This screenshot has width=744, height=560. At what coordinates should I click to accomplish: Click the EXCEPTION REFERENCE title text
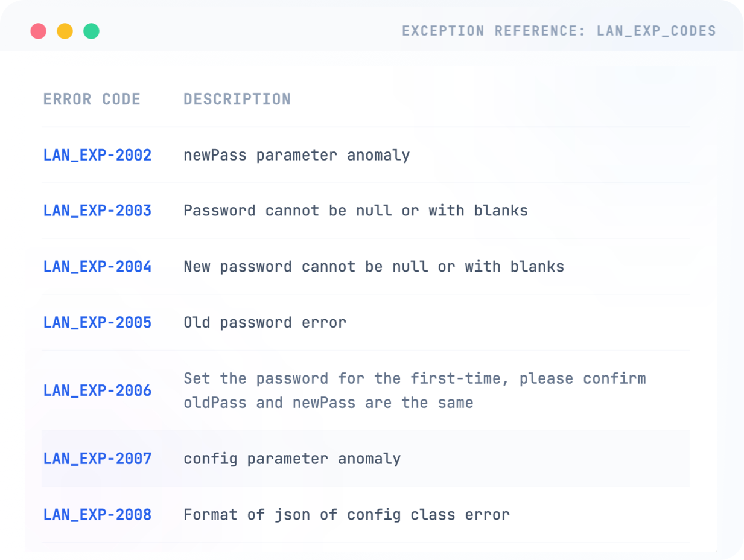pos(559,31)
